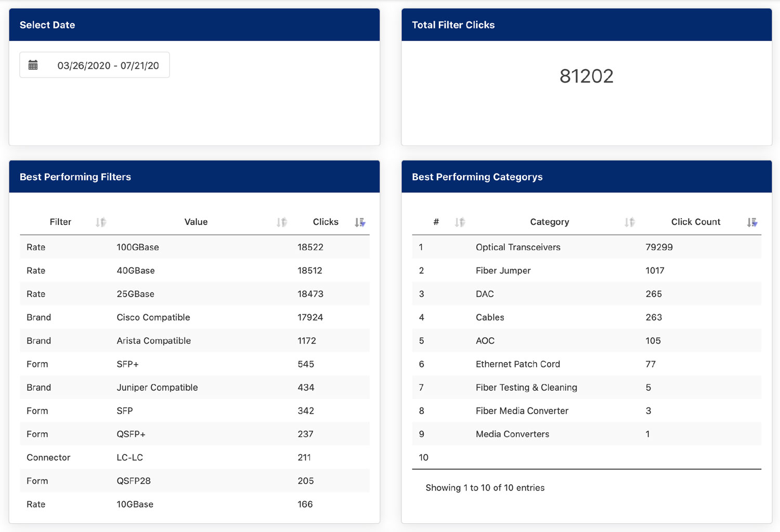The height and width of the screenshot is (532, 780).
Task: Click the Filter column header label
Action: (x=60, y=222)
